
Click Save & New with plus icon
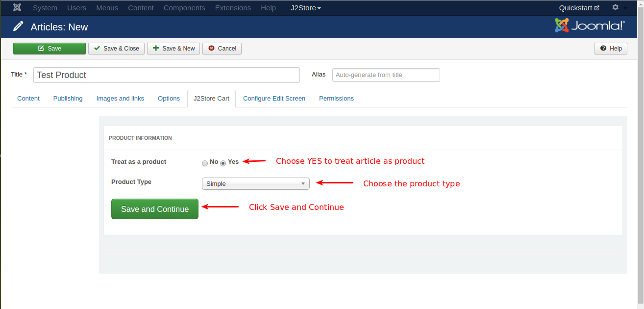173,49
